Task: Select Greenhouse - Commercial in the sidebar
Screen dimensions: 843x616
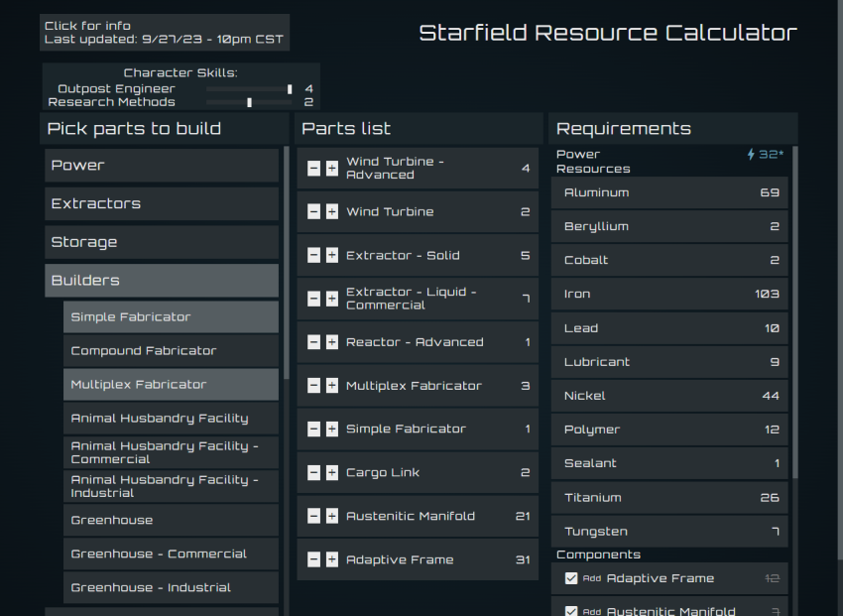Action: click(x=171, y=554)
